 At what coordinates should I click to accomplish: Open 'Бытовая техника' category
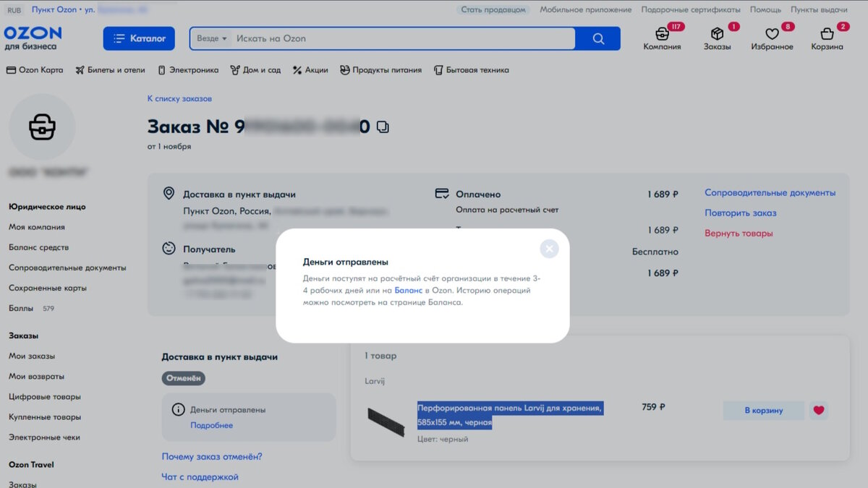coord(471,70)
